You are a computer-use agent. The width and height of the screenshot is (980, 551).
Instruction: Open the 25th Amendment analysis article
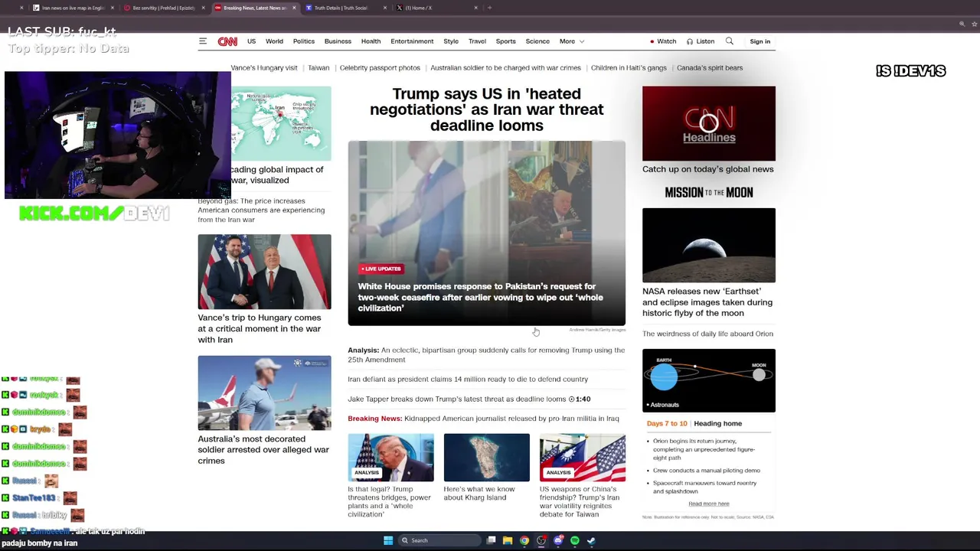[486, 354]
